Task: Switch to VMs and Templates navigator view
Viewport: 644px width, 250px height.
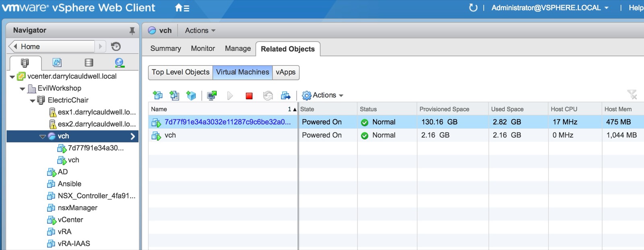Action: click(57, 62)
